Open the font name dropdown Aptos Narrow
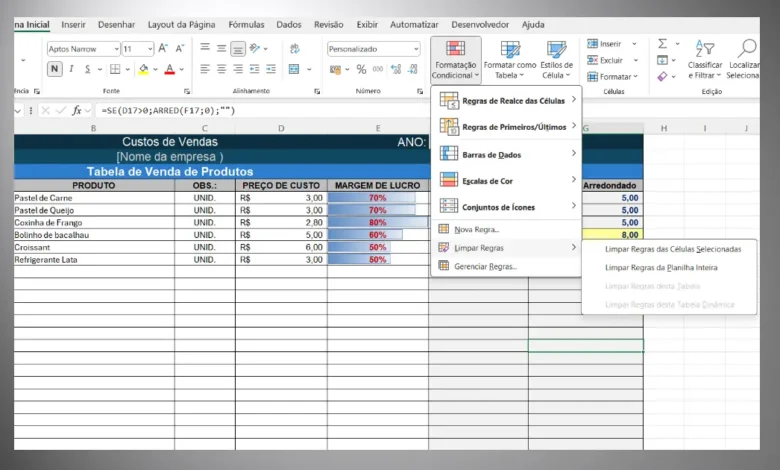Screen dimensions: 780x470 pyautogui.click(x=116, y=49)
